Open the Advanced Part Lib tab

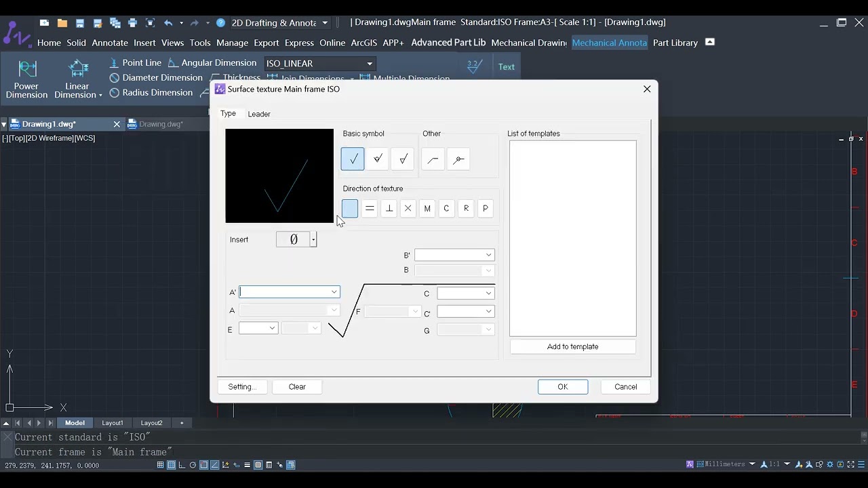tap(448, 43)
